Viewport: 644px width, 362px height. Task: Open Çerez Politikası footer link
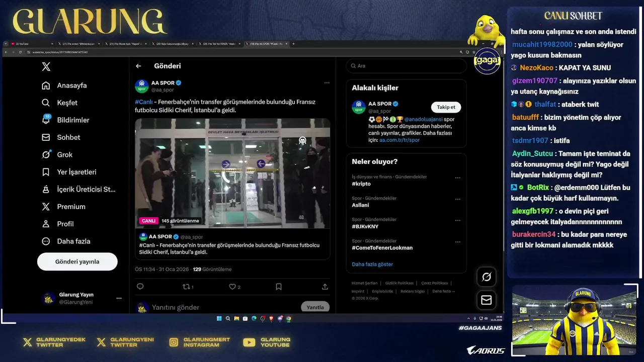coord(435,283)
